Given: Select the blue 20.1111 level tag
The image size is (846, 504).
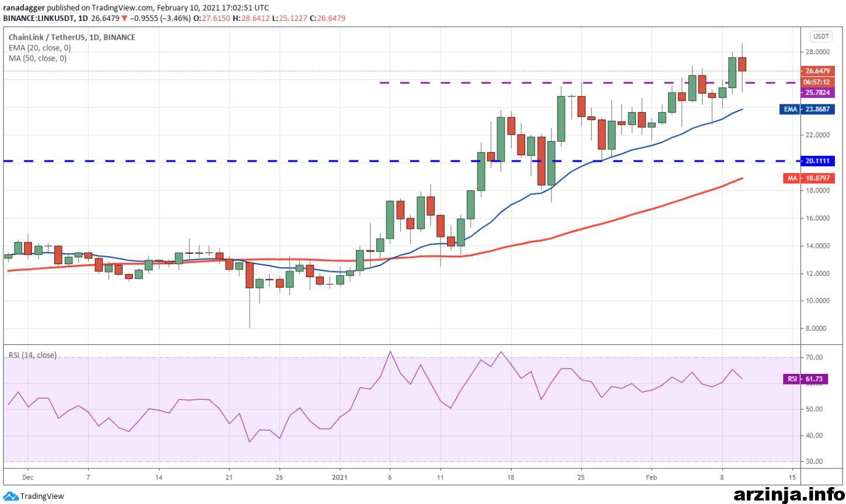Looking at the screenshot, I should [x=817, y=160].
